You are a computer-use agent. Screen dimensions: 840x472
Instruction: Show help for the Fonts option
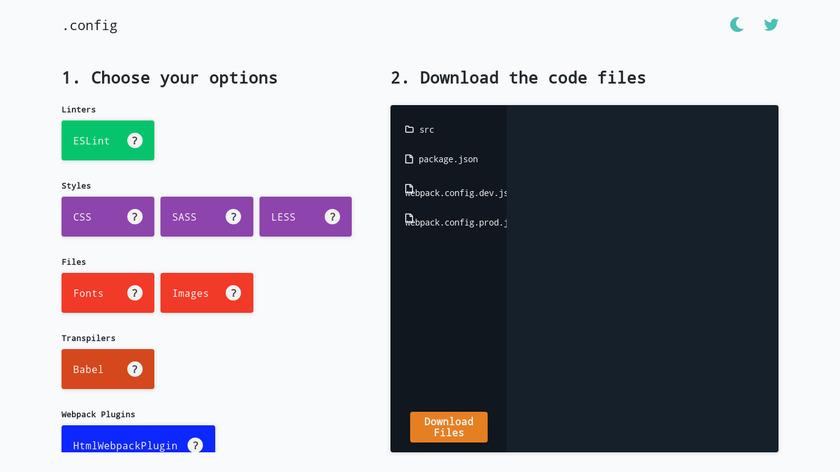pos(135,293)
